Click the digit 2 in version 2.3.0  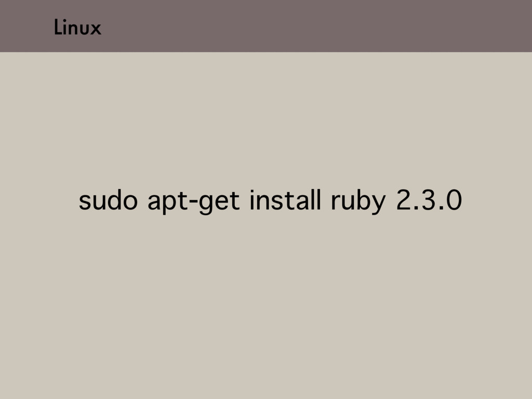click(x=403, y=200)
